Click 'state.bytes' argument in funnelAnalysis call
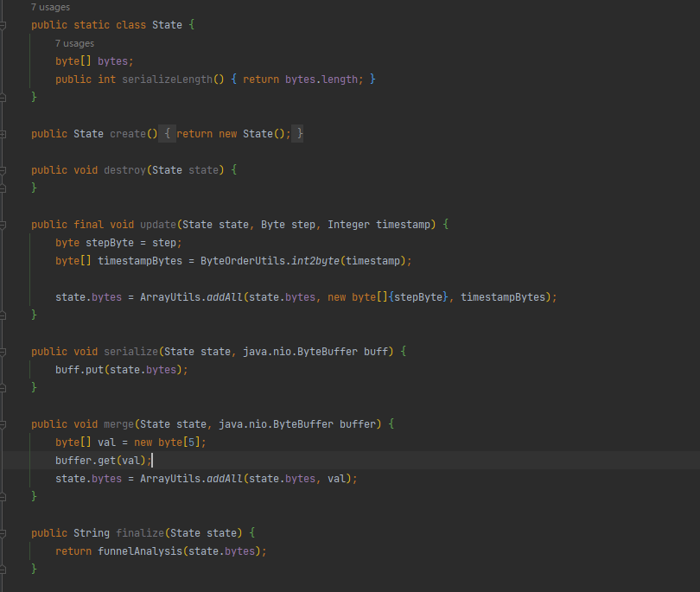Image resolution: width=700 pixels, height=592 pixels. [x=221, y=551]
